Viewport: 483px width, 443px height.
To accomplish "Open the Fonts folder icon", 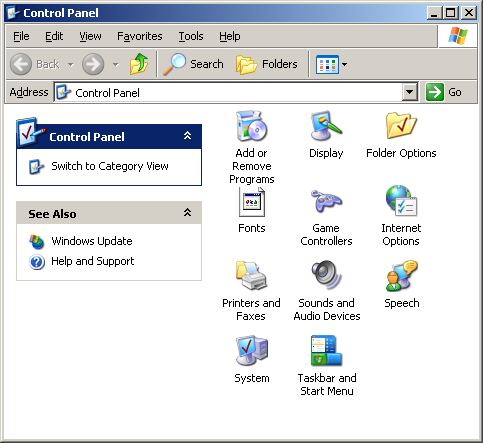I will 252,202.
